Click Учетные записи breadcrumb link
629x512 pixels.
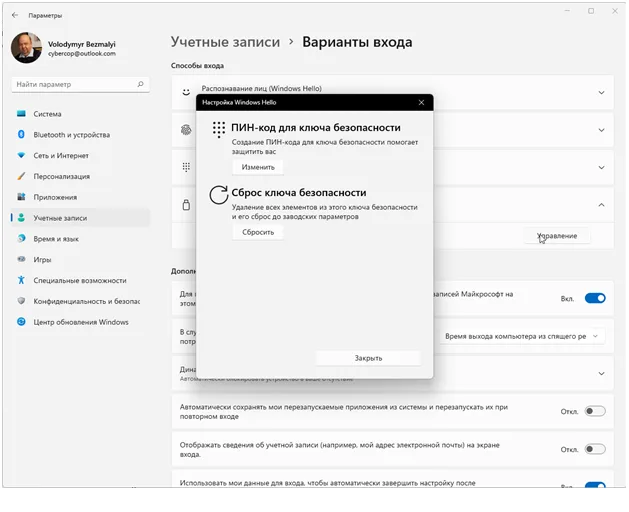(225, 42)
